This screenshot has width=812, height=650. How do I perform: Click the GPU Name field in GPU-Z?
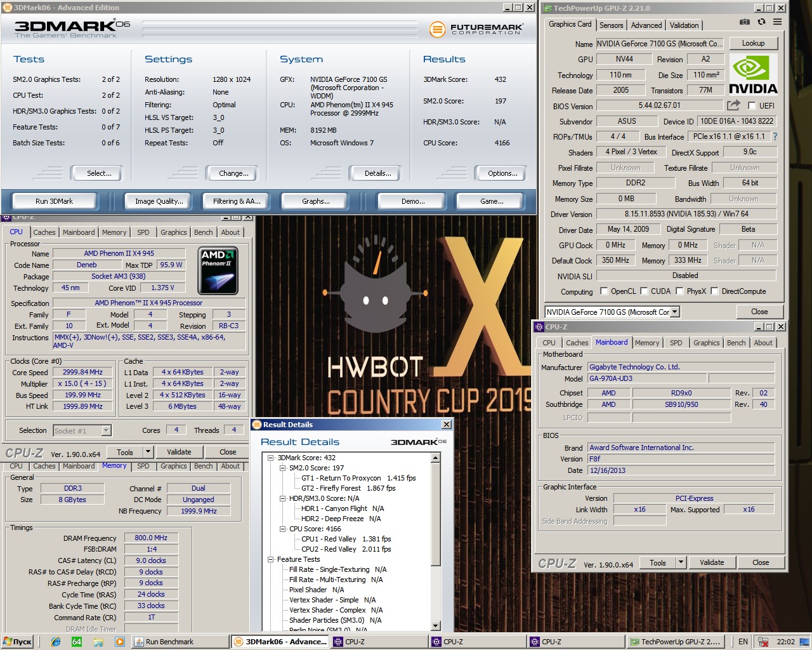coord(658,44)
